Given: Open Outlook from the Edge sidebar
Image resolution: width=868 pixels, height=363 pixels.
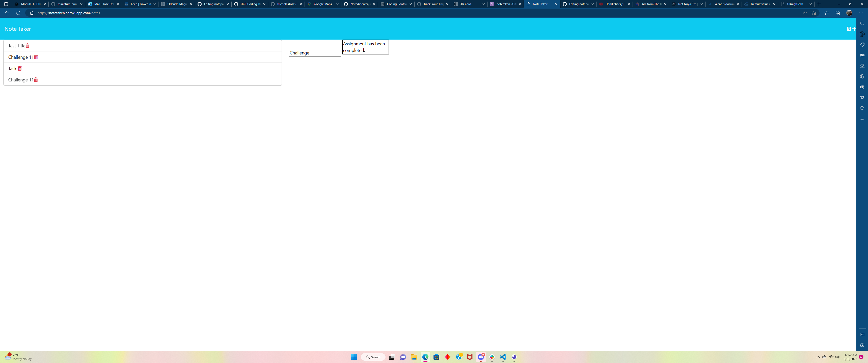Looking at the screenshot, I should point(862,86).
